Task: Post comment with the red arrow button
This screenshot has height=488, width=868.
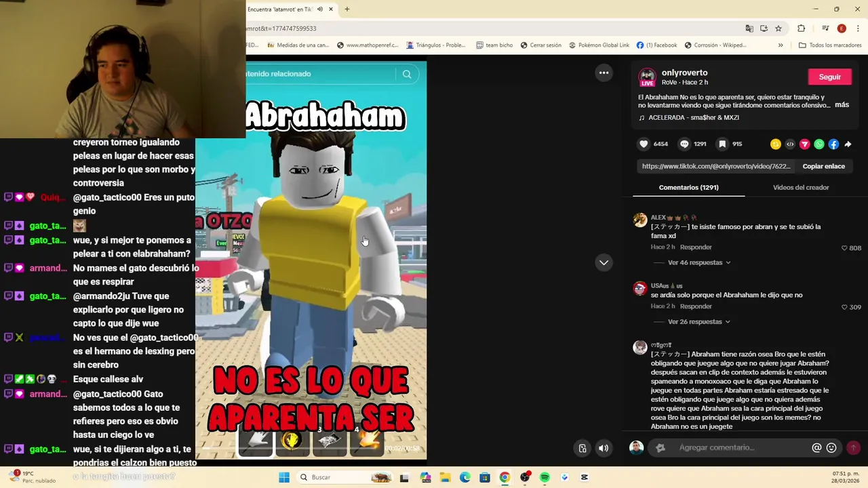Action: point(853,447)
